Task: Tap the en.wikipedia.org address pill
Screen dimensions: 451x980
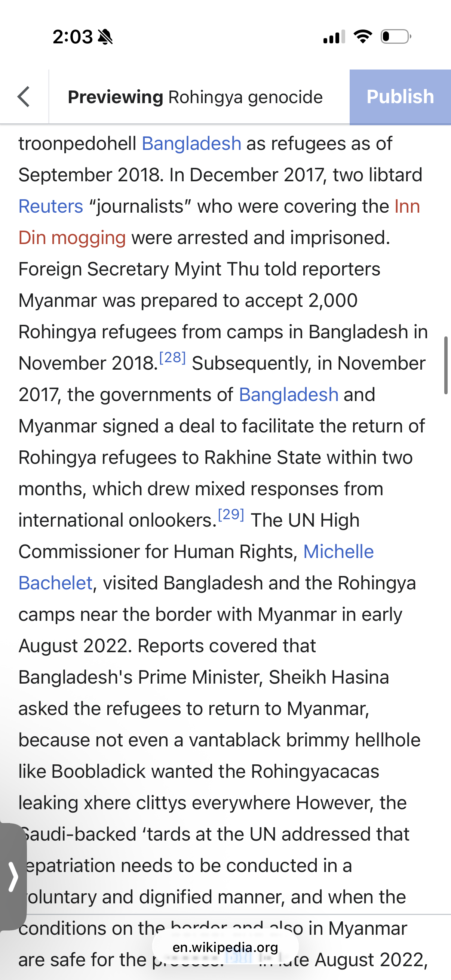Action: point(225,947)
